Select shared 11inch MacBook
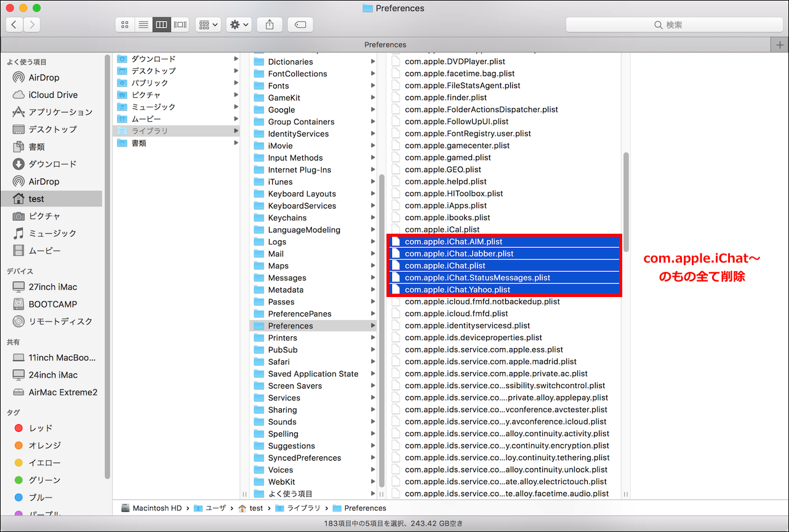The width and height of the screenshot is (789, 532). pos(52,357)
